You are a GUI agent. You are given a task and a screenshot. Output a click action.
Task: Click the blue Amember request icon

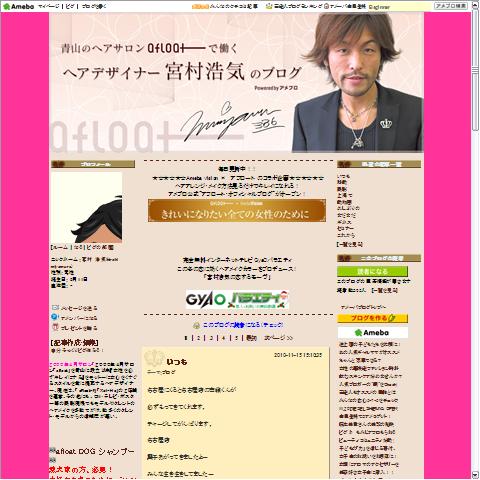[x=55, y=317]
